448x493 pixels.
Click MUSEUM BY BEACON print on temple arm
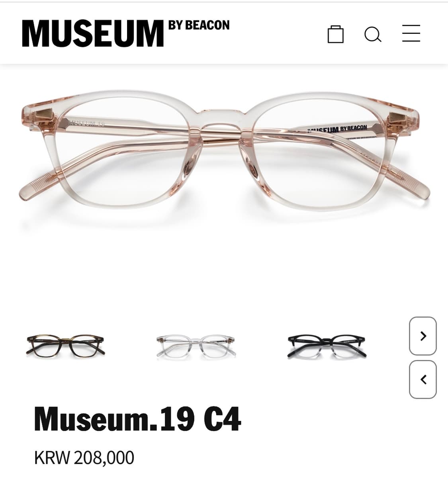[338, 129]
